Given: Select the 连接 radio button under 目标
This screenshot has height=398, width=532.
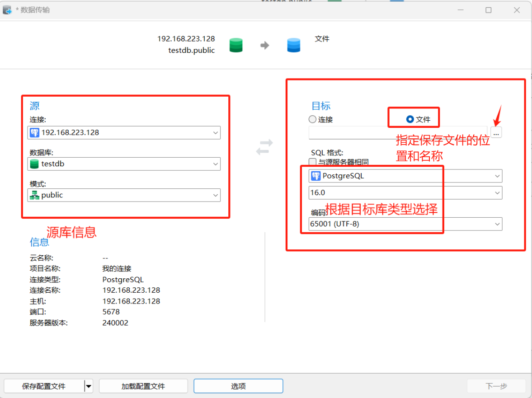Looking at the screenshot, I should (312, 119).
